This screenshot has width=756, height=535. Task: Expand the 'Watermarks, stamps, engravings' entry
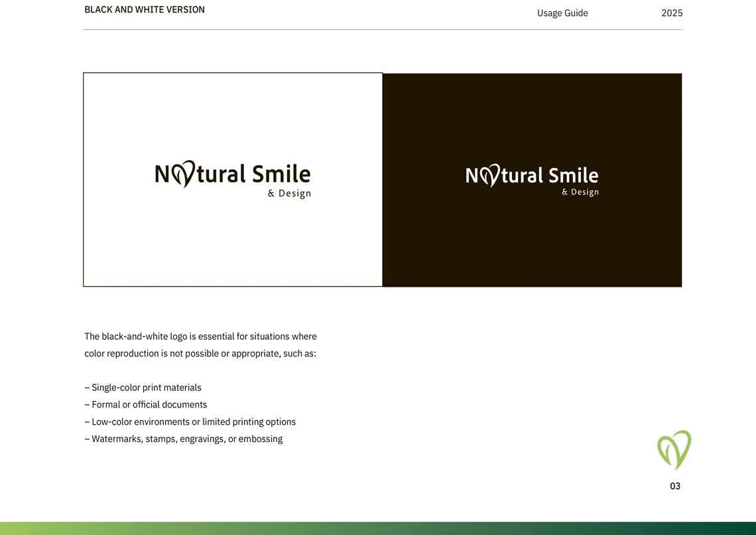184,439
